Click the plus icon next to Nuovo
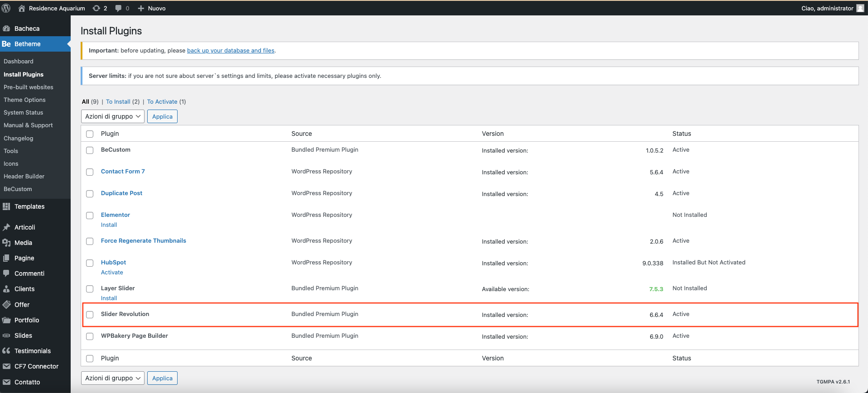 click(141, 8)
